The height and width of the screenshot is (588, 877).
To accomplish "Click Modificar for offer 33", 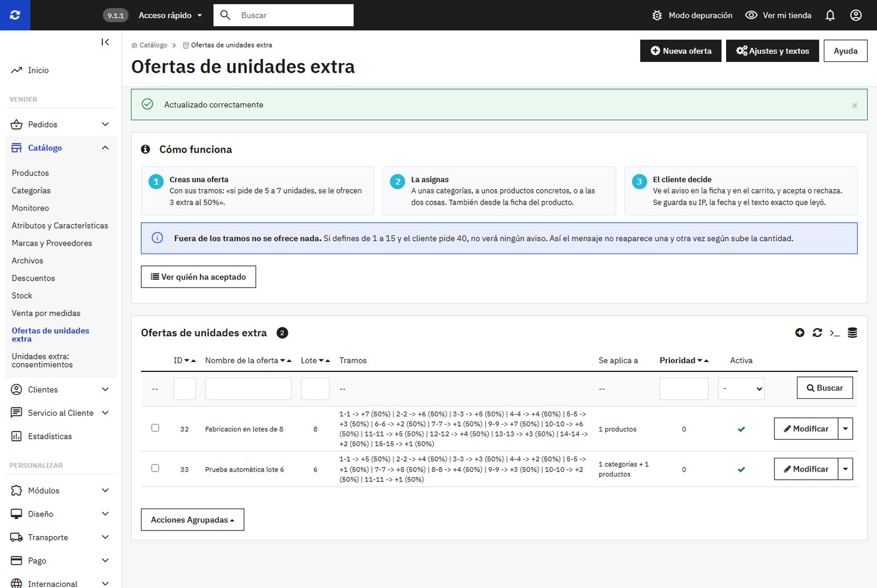I will tap(806, 469).
